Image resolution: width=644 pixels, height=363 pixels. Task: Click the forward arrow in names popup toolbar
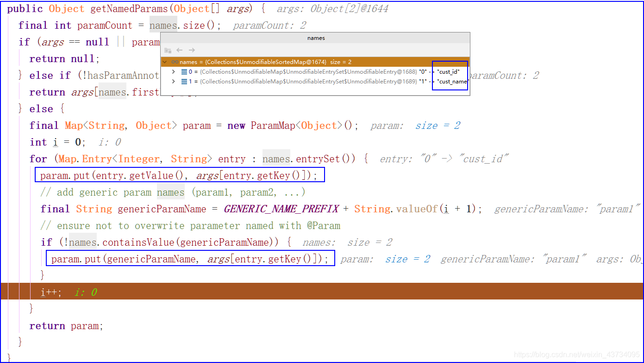point(192,50)
